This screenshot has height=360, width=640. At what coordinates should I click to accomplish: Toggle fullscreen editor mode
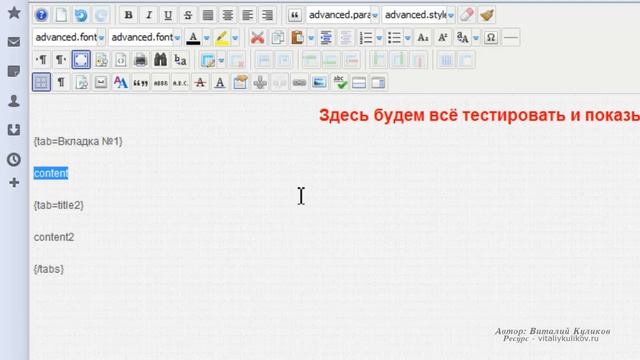tap(81, 60)
